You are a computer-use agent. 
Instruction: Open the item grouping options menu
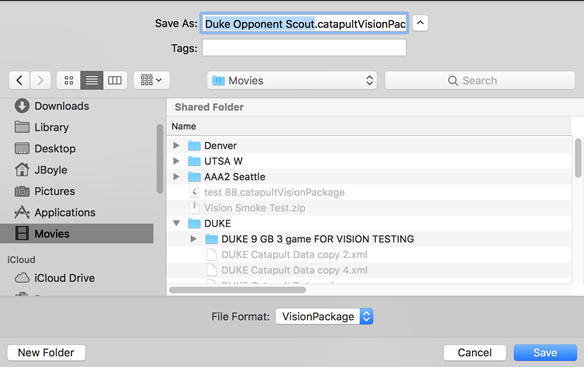(152, 80)
